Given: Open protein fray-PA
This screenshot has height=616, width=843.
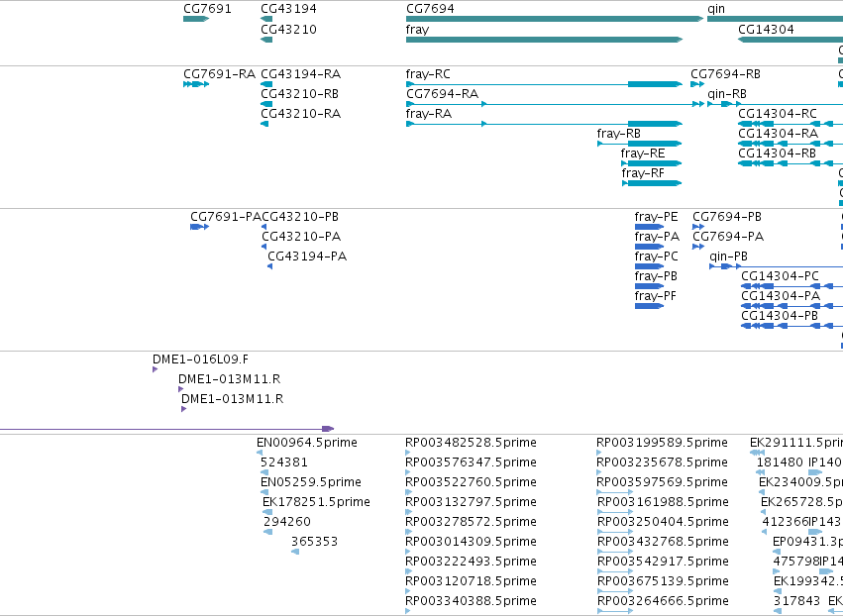Looking at the screenshot, I should (x=657, y=237).
